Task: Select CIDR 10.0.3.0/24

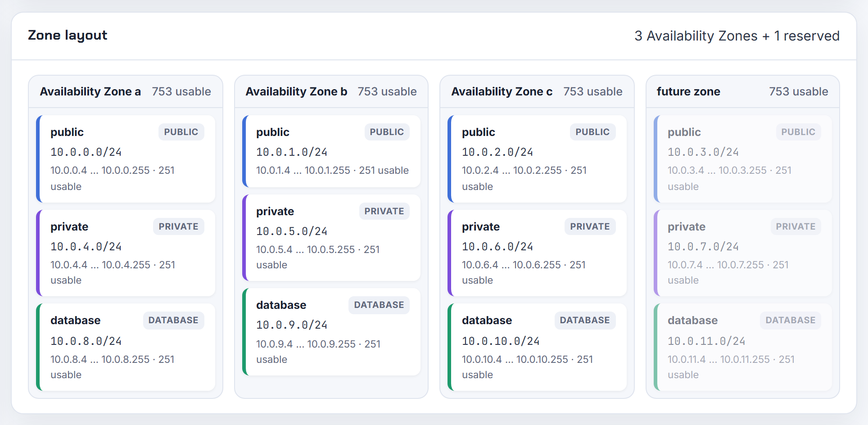Action: 703,152
